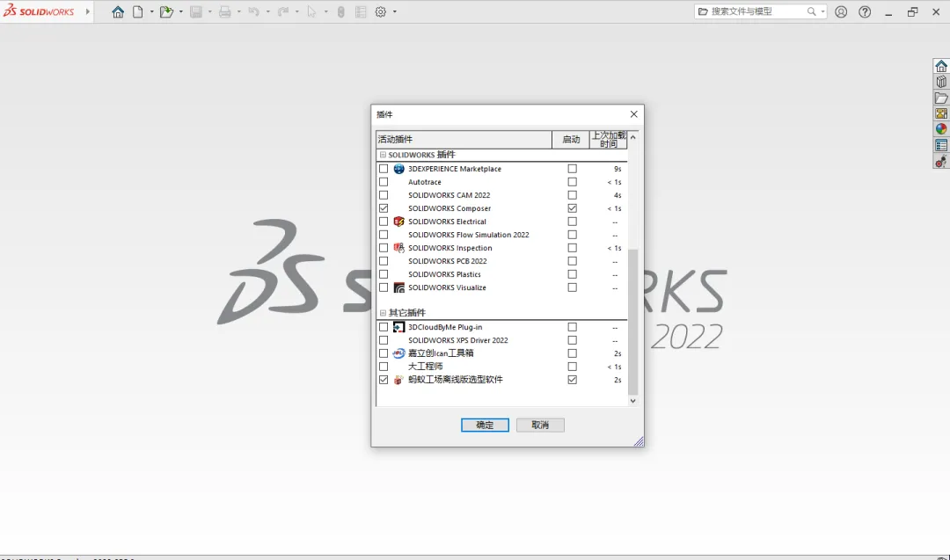This screenshot has height=560, width=950.
Task: Cancel the dialog with 取消 button
Action: click(540, 425)
